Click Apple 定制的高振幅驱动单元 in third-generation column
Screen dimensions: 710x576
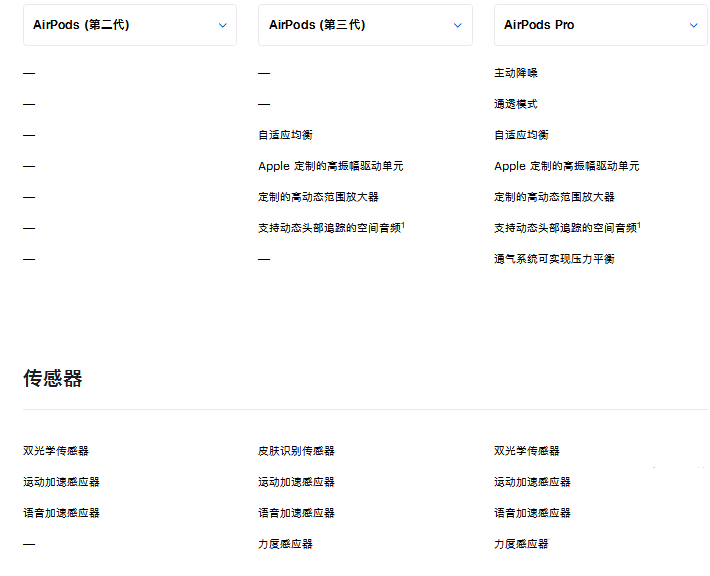[331, 166]
